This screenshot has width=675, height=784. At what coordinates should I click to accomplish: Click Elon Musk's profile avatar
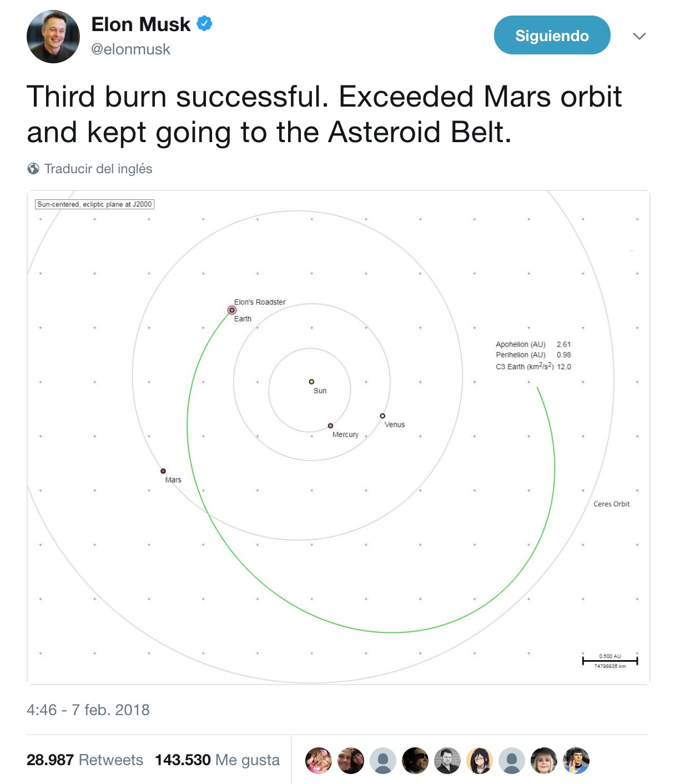[x=53, y=37]
